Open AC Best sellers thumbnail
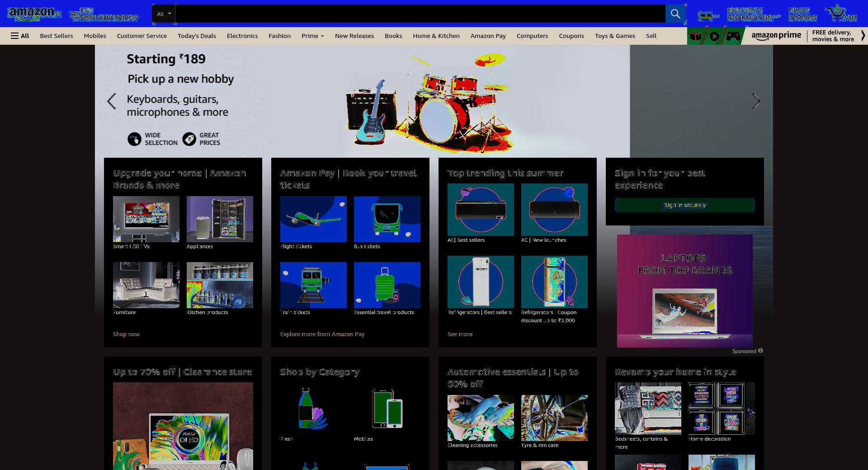 click(x=481, y=210)
